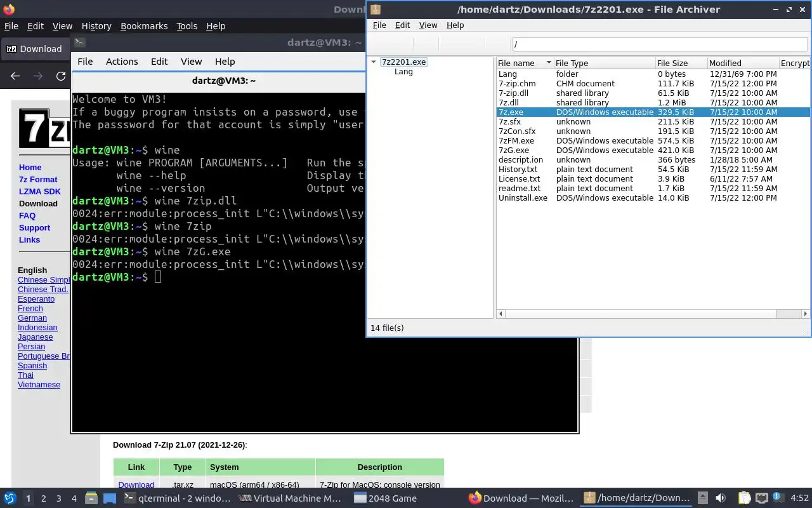Click the show desktop icon in taskbar
Viewport: 812px width, 508px height.
point(110,498)
